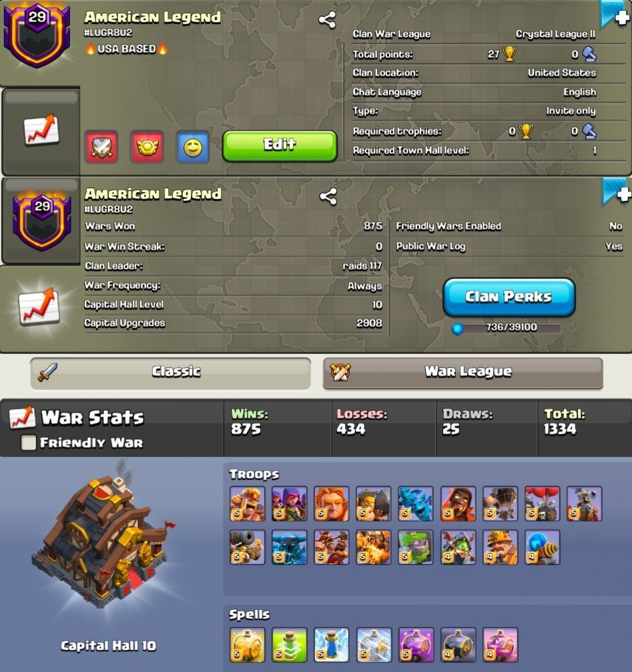This screenshot has width=632, height=672.
Task: Click the blue smiley face icon
Action: point(193,147)
